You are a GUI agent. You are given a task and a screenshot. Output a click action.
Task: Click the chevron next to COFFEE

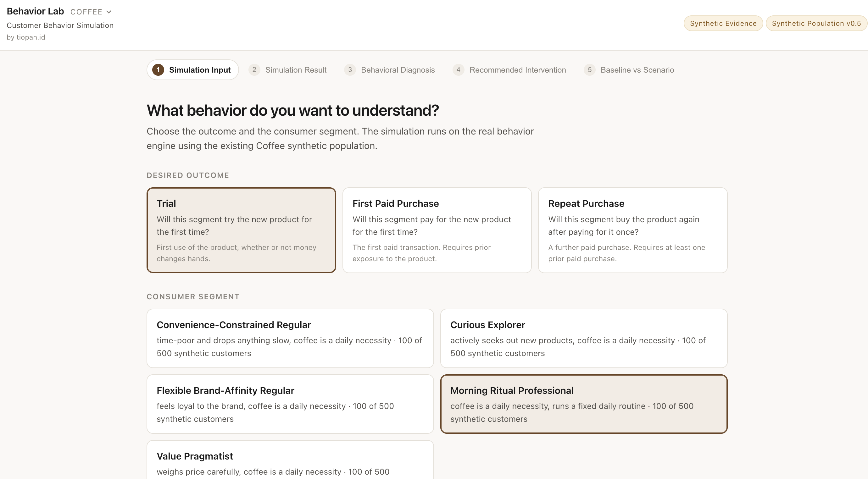pyautogui.click(x=108, y=12)
